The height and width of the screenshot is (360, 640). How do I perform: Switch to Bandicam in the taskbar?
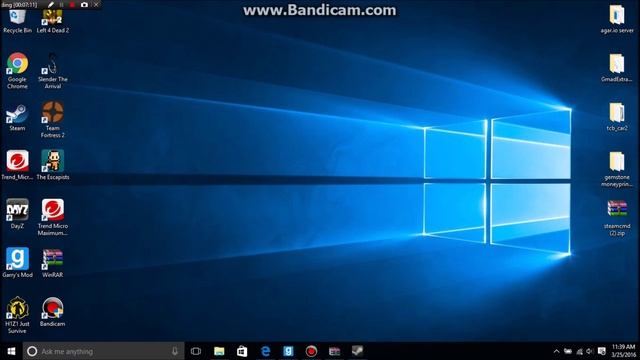click(311, 351)
